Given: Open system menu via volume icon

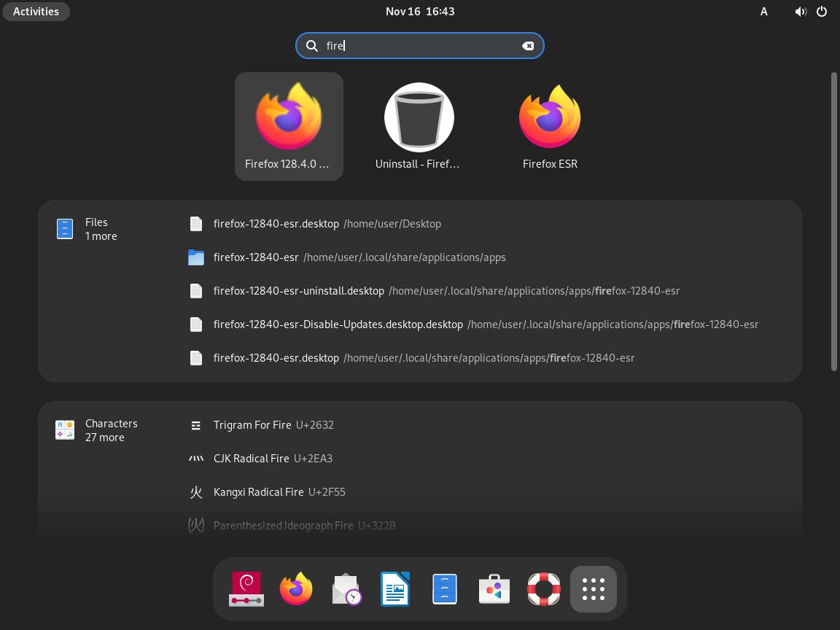Looking at the screenshot, I should (x=801, y=11).
